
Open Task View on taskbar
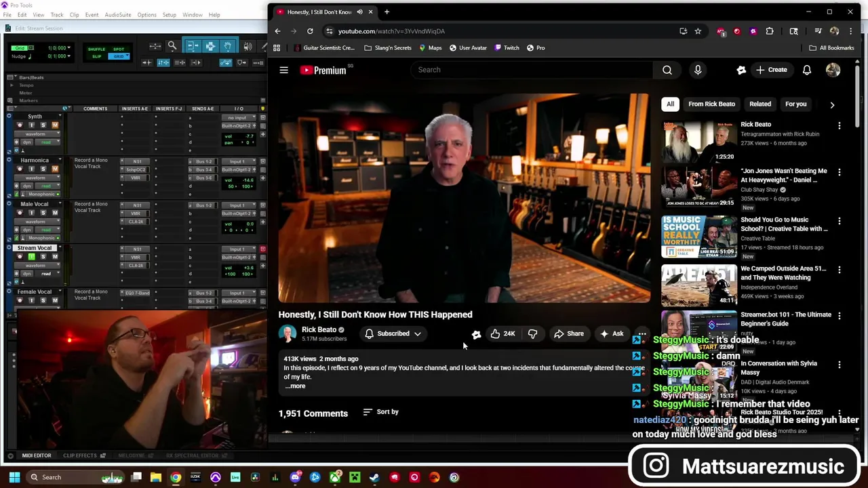click(136, 477)
